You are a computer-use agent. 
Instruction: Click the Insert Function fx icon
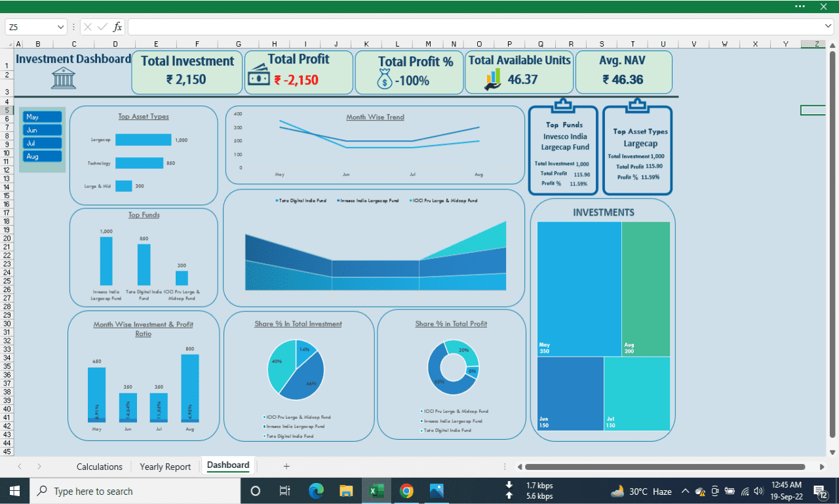pos(117,27)
